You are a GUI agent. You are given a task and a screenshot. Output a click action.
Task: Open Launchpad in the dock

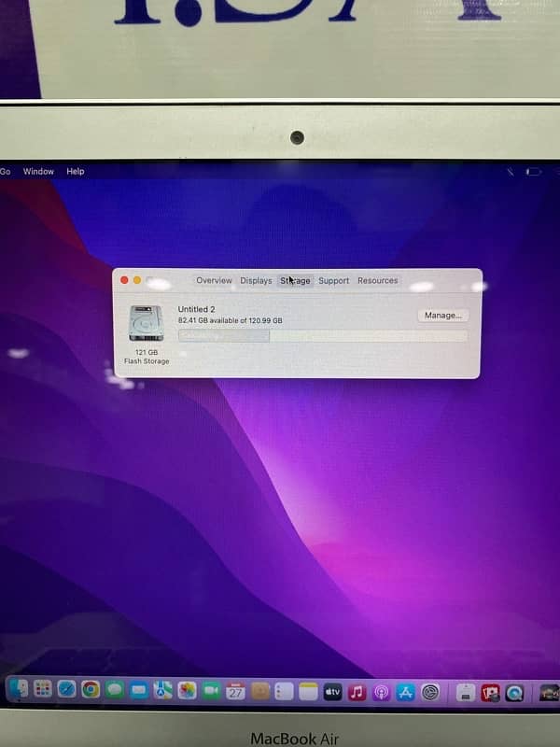(42, 690)
